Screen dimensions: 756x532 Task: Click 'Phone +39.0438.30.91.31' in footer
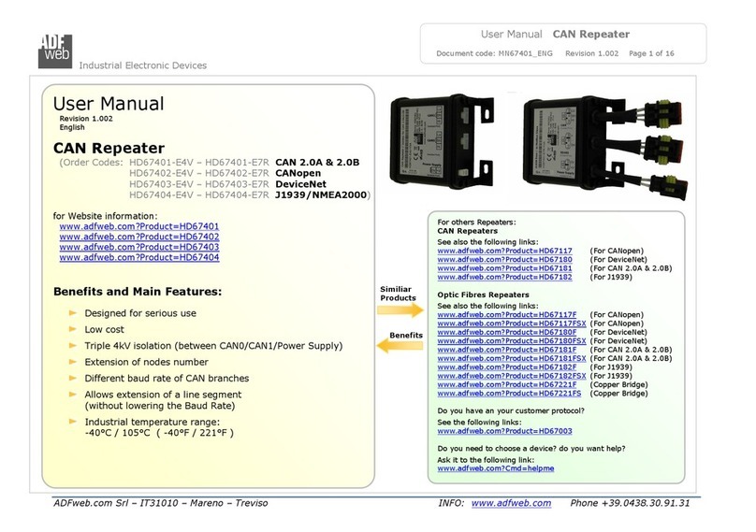[x=630, y=503]
